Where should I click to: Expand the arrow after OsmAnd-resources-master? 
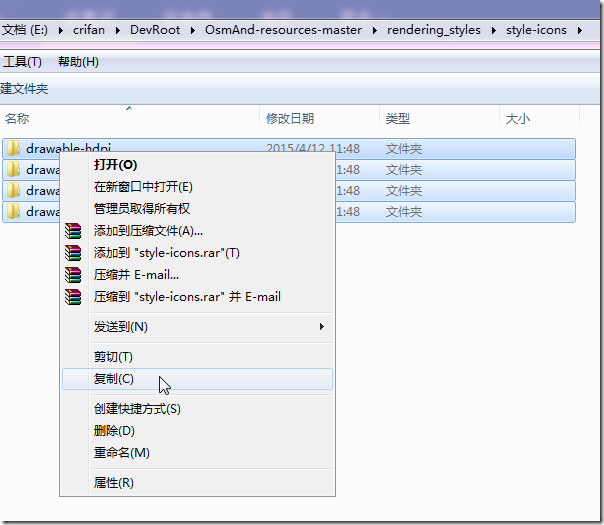(375, 30)
